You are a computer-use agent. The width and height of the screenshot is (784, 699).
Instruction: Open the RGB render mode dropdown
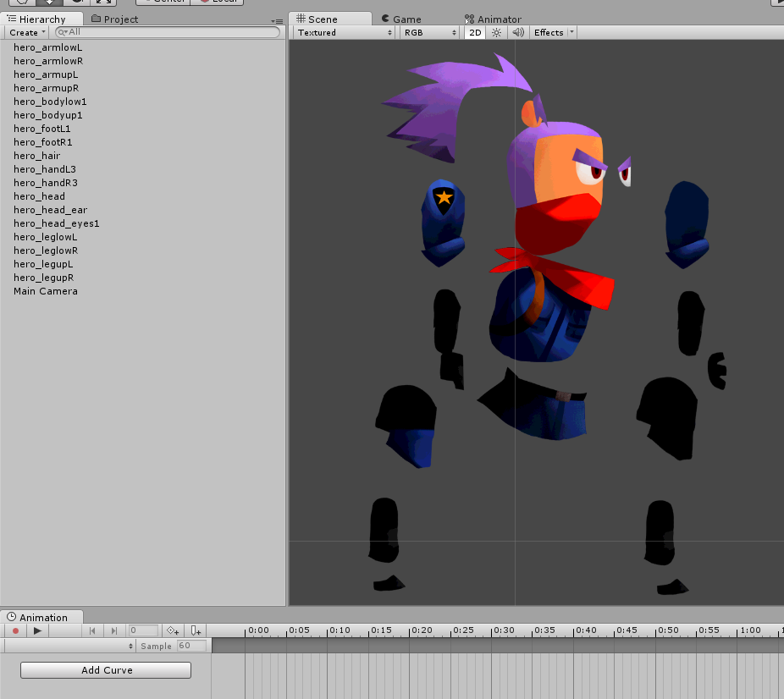click(x=430, y=32)
